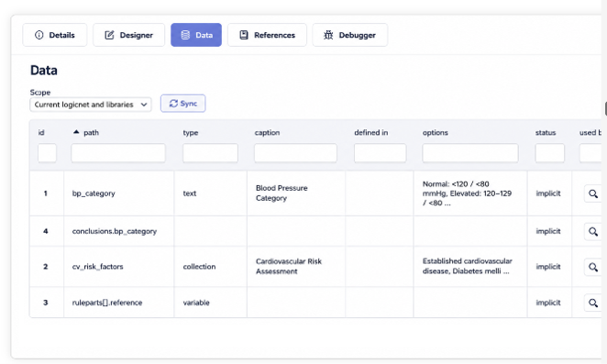
Task: Sort by the path column header
Action: 91,132
